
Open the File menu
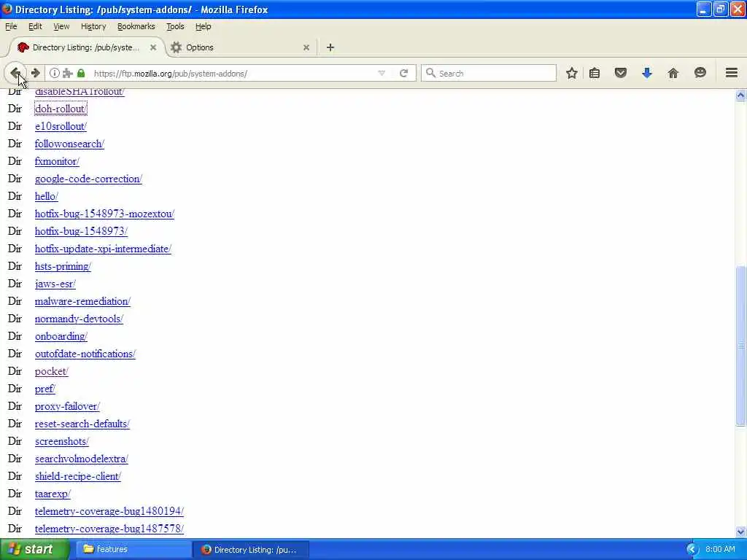(x=11, y=27)
